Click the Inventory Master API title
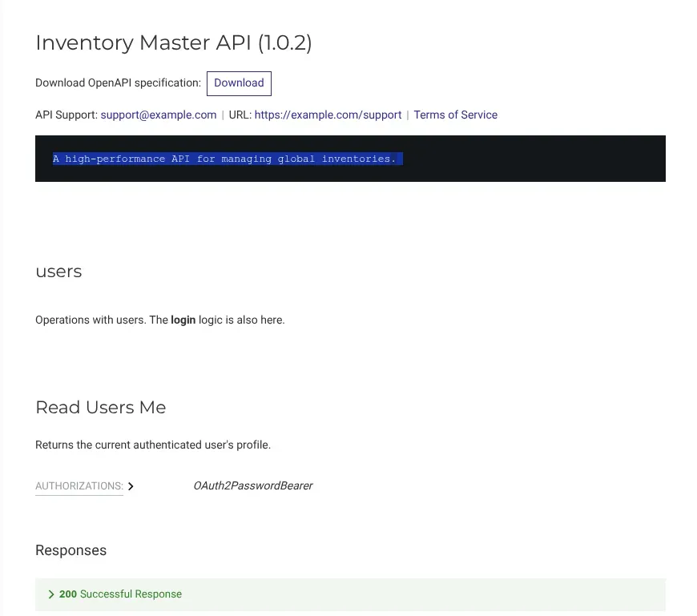 (173, 42)
